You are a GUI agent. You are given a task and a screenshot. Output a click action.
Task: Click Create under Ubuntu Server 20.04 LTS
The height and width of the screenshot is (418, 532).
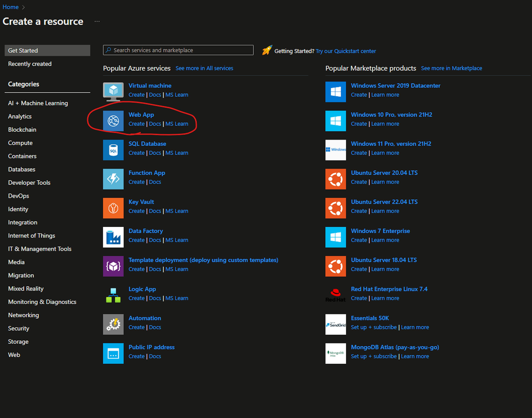coord(359,182)
